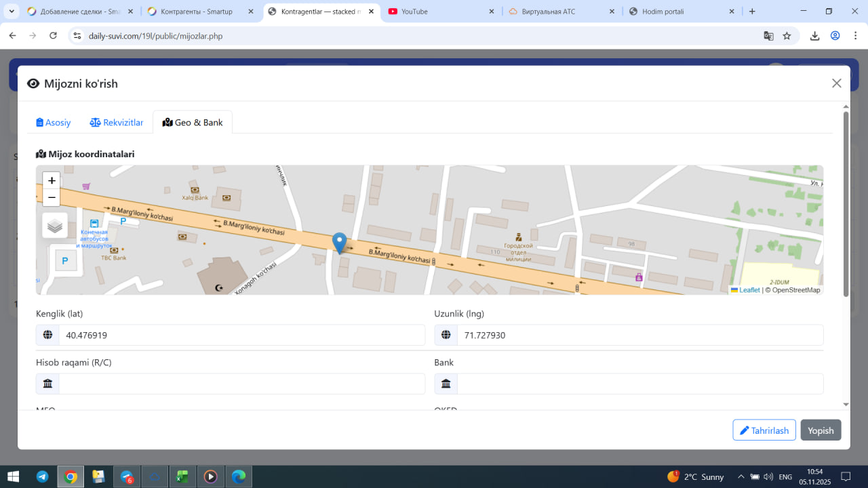The image size is (868, 488).
Task: Switch to the YouTube browser tab
Action: pyautogui.click(x=441, y=12)
